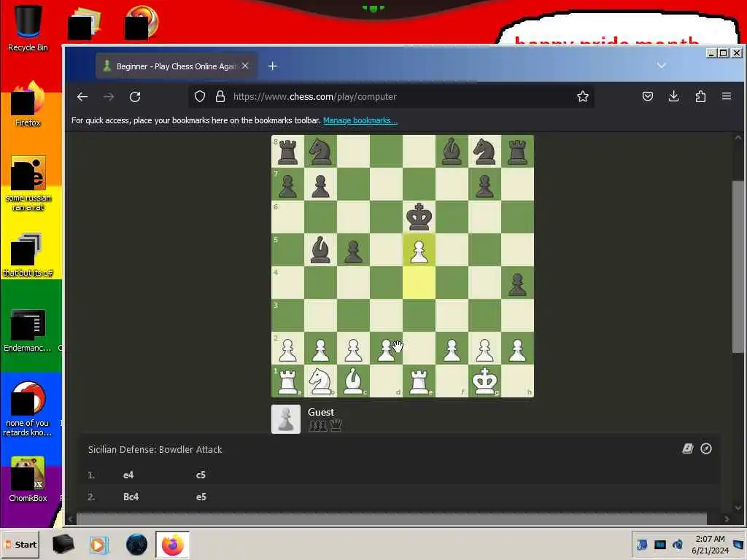This screenshot has width=747, height=560.
Task: Click the page vertical scrollbar thumb
Action: click(x=738, y=267)
